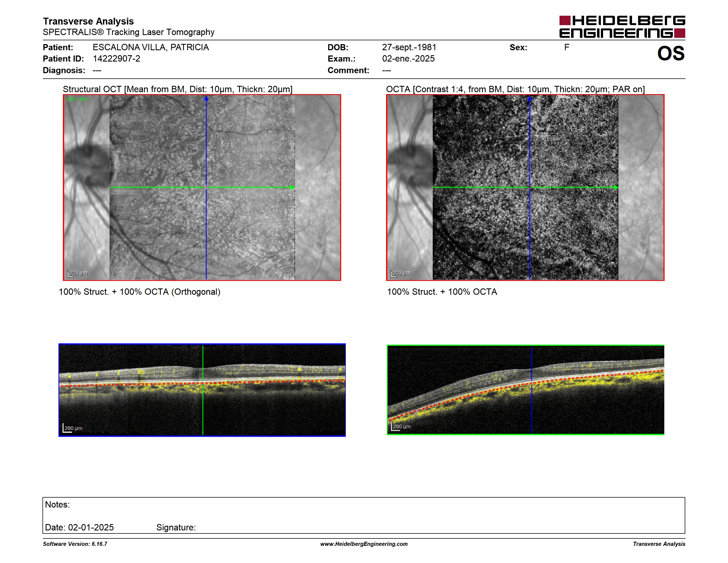Click the Heidelberg Engineering logo

click(622, 27)
